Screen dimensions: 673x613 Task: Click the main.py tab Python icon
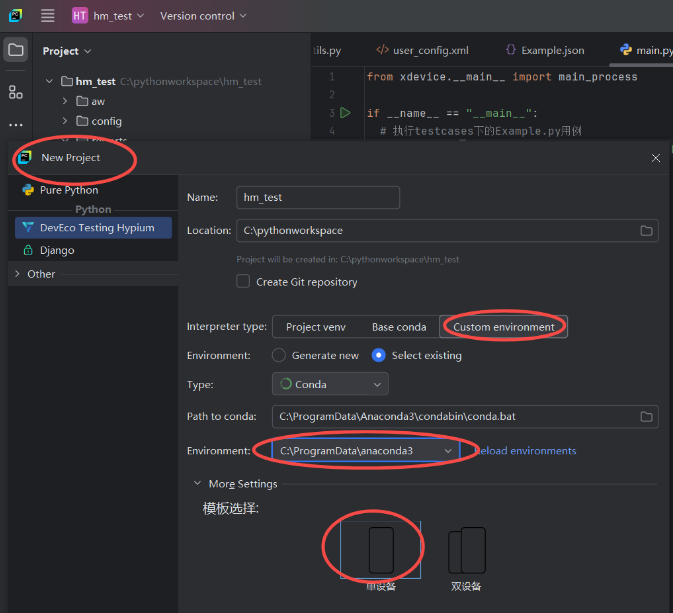coord(626,50)
